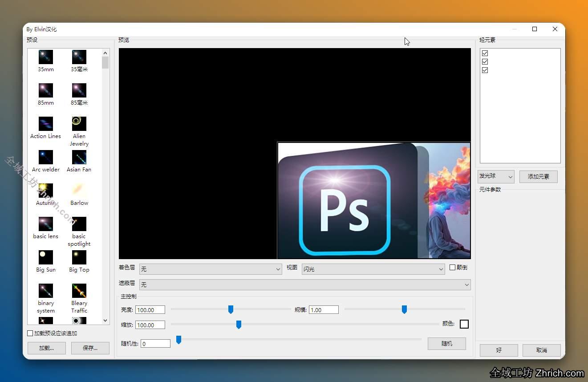Viewport: 588px width, 382px height.
Task: Close the By Elvin汉化 dialog window
Action: coord(555,29)
